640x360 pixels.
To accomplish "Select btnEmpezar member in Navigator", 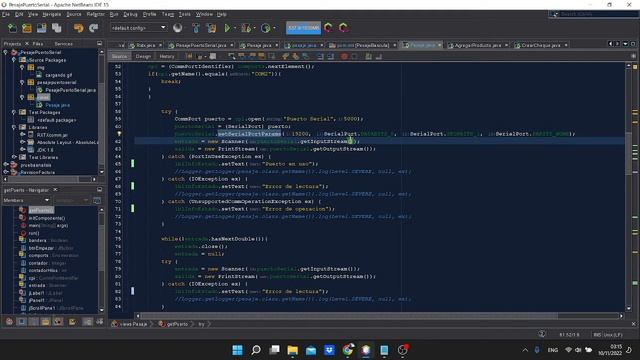I will pos(41,248).
